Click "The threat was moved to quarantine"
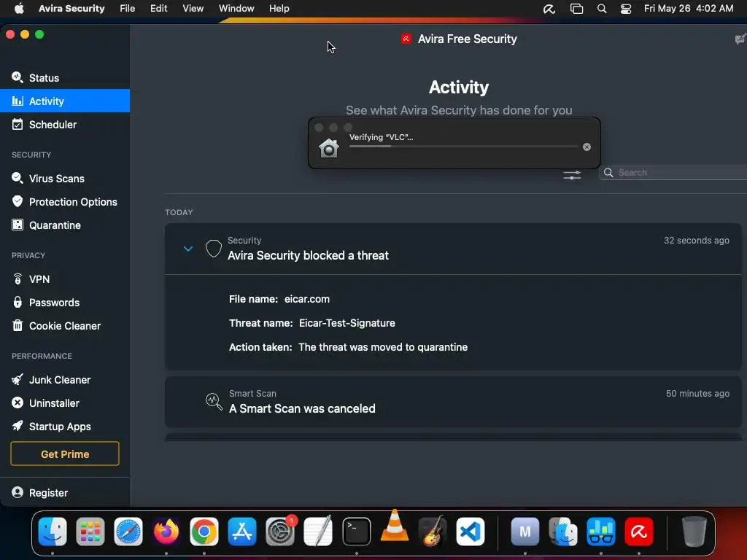The width and height of the screenshot is (747, 560). click(383, 347)
